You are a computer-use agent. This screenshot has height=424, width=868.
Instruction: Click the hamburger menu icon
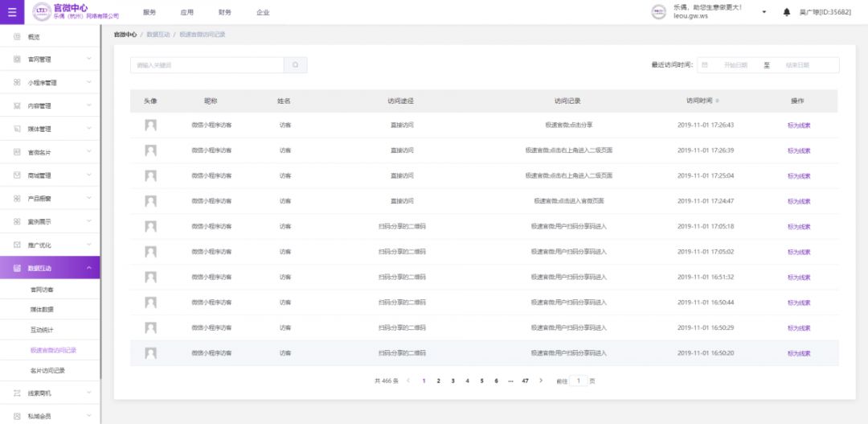tap(11, 12)
